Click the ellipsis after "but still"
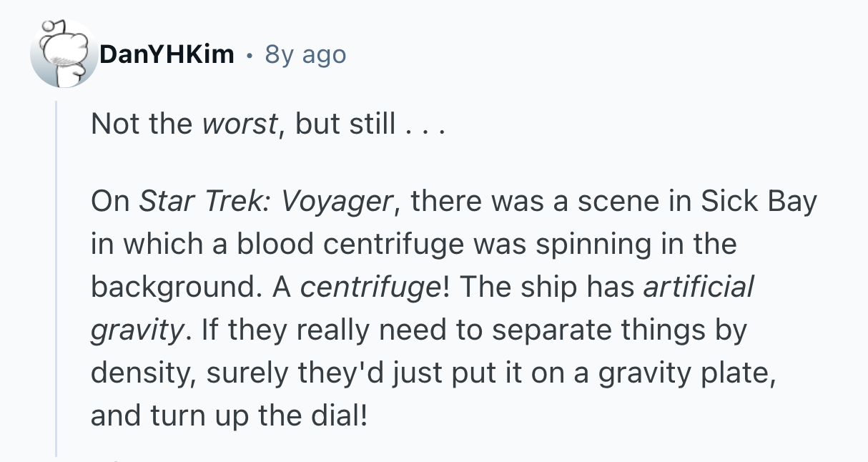This screenshot has height=462, width=868. point(424,125)
